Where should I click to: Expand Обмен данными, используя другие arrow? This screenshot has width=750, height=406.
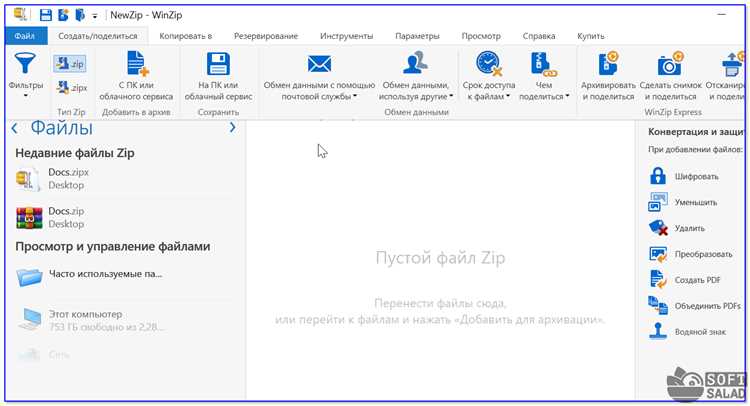click(451, 96)
